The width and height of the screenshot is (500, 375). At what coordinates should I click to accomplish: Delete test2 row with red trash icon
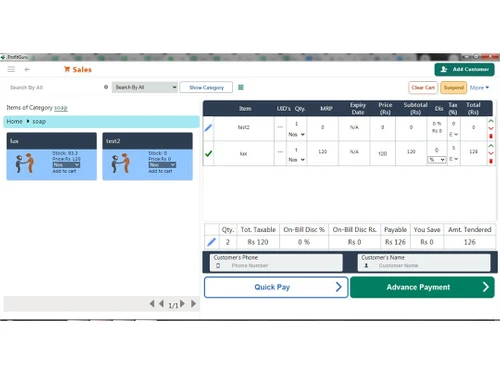491,136
